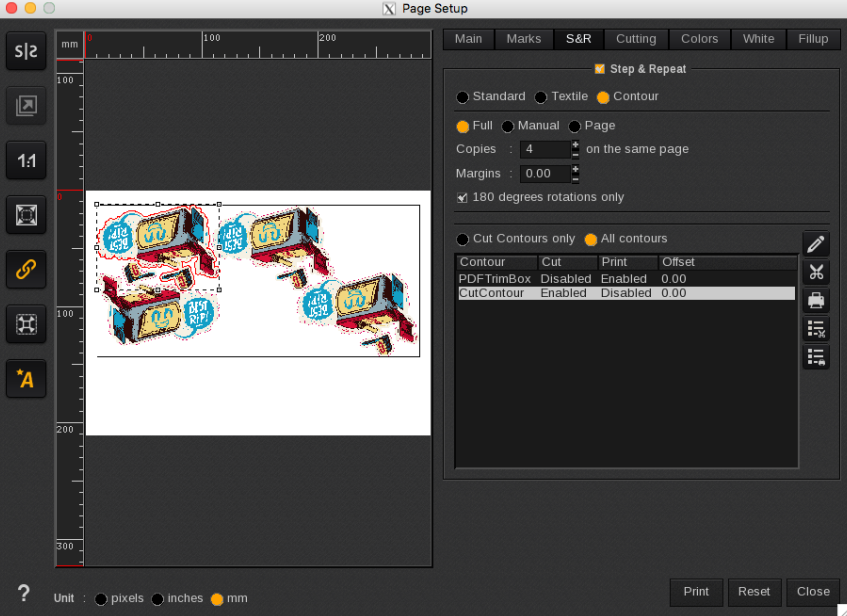Open help with the question mark icon
This screenshot has width=847, height=616.
click(x=24, y=593)
